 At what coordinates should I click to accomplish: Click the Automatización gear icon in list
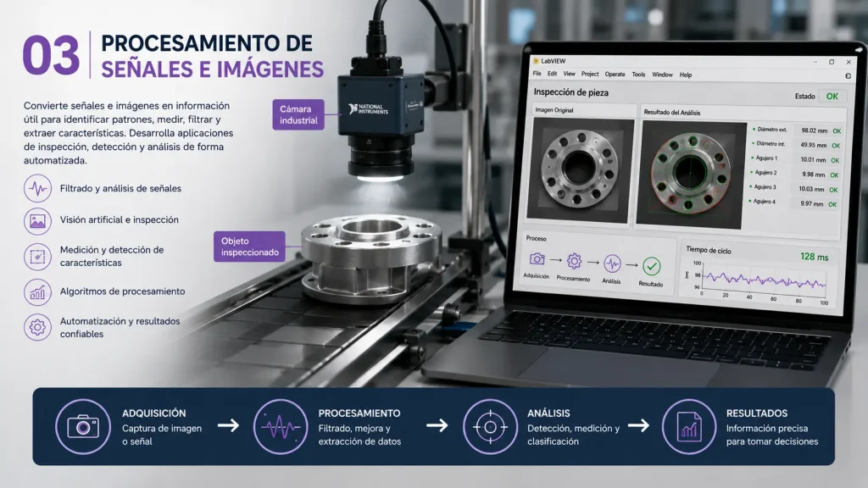[37, 327]
